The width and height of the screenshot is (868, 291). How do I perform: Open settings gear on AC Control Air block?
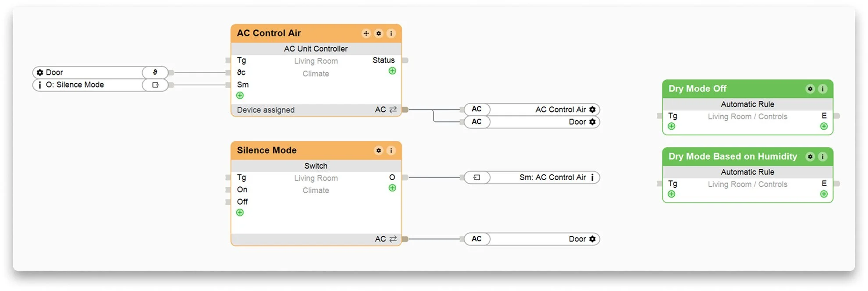(379, 33)
